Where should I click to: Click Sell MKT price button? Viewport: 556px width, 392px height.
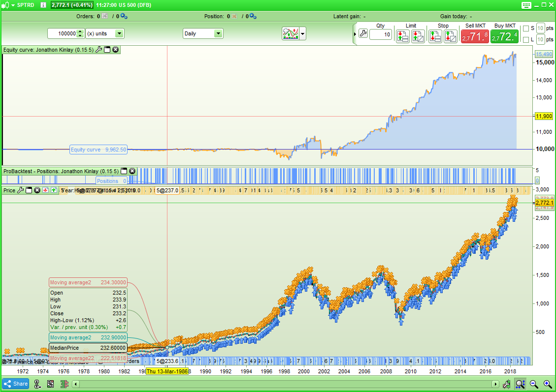475,36
